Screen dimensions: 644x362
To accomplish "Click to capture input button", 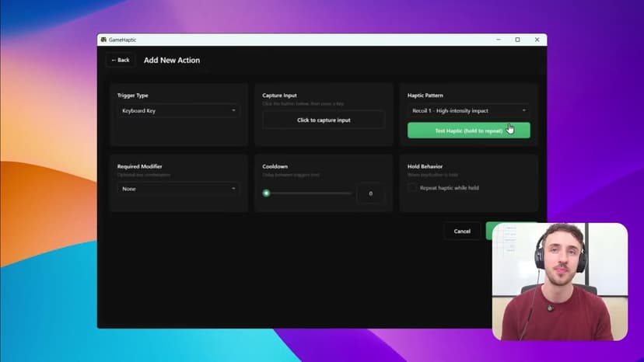I will click(x=324, y=120).
